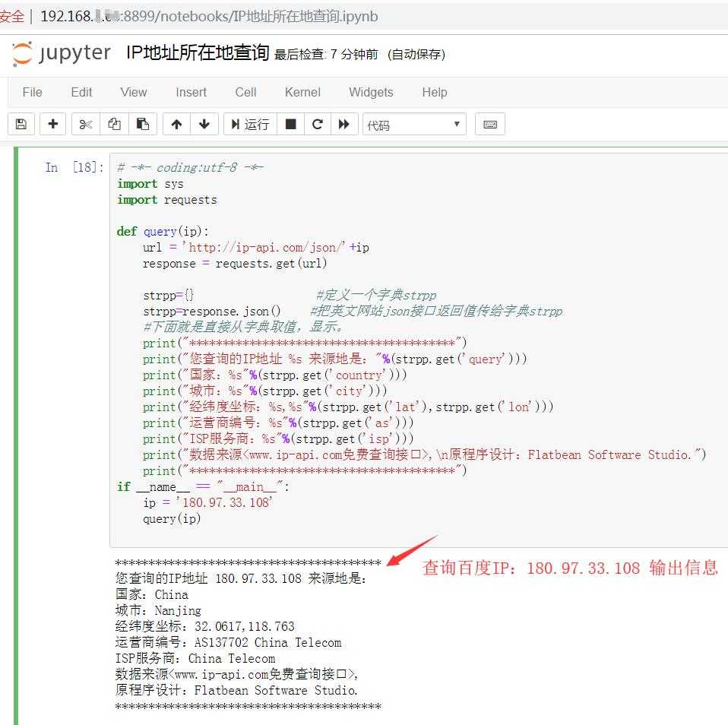Screen dimensions: 728x725
Task: Restart and run all fast-forward icon
Action: [344, 124]
